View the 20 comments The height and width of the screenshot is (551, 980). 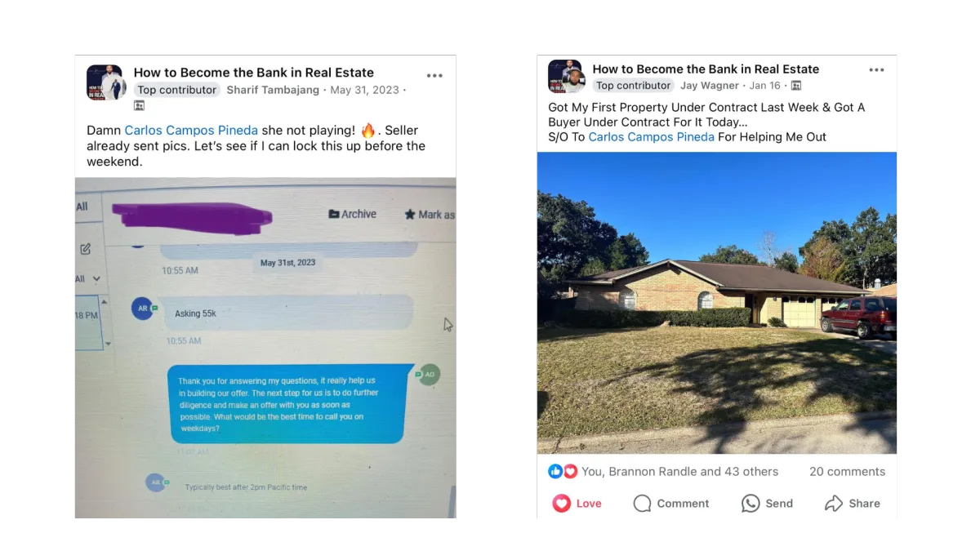point(847,472)
